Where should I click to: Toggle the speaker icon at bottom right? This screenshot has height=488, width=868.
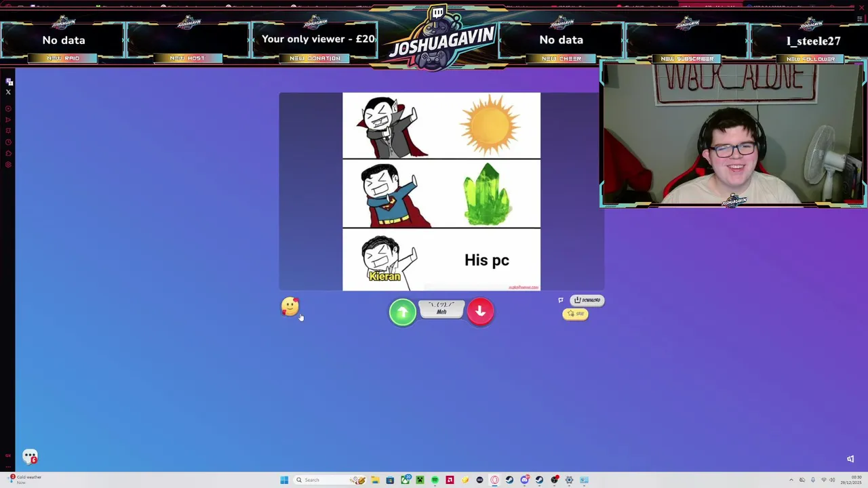click(x=850, y=459)
